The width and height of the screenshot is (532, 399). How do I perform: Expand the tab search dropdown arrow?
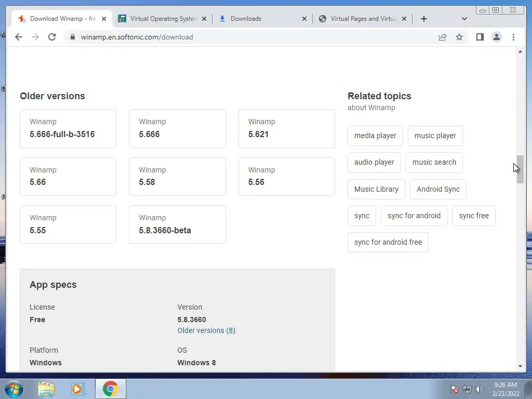[464, 19]
